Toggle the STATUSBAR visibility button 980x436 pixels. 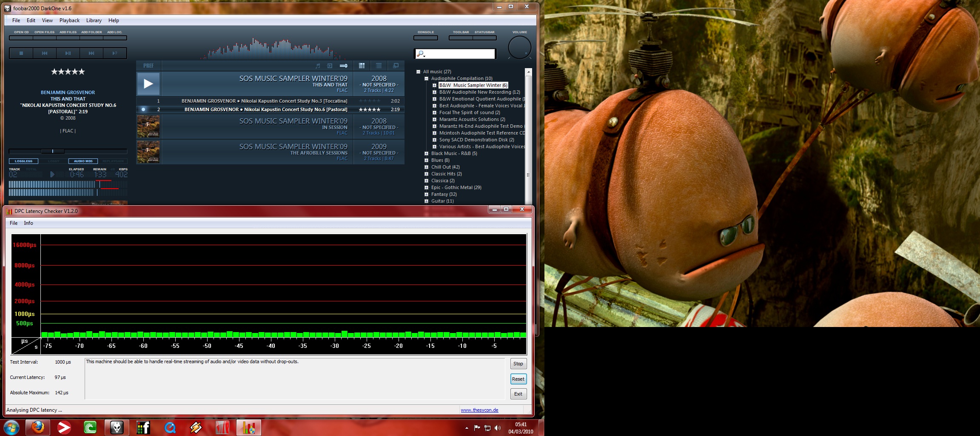[x=484, y=38]
